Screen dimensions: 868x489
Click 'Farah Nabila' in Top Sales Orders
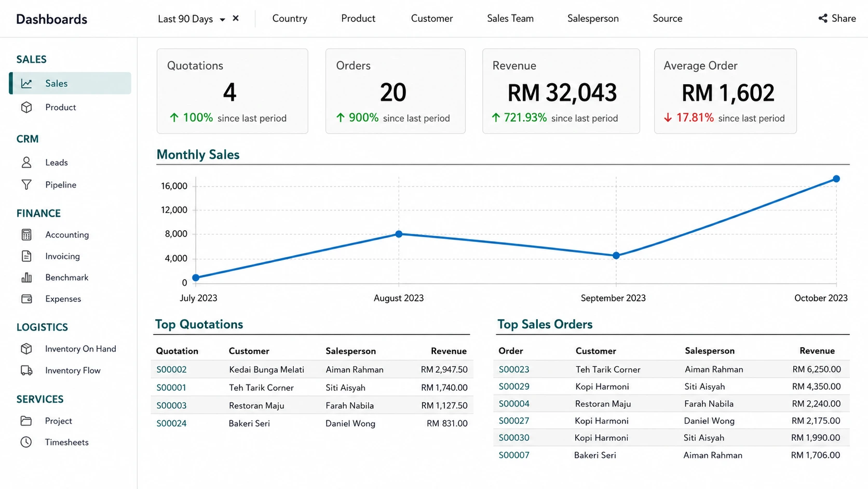pos(709,404)
